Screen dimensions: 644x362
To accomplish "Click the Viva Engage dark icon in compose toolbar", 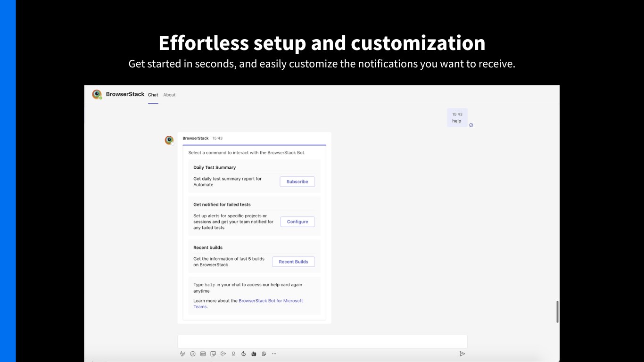I will (x=254, y=354).
